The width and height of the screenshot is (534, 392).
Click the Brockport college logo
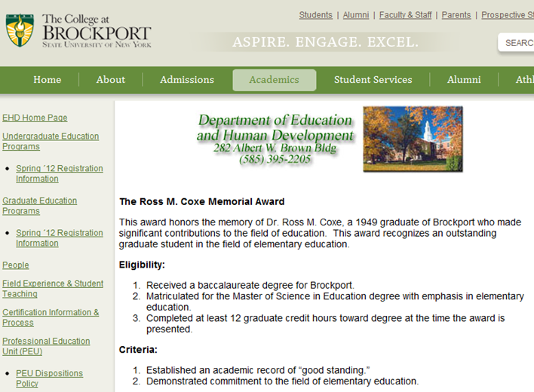[78, 31]
